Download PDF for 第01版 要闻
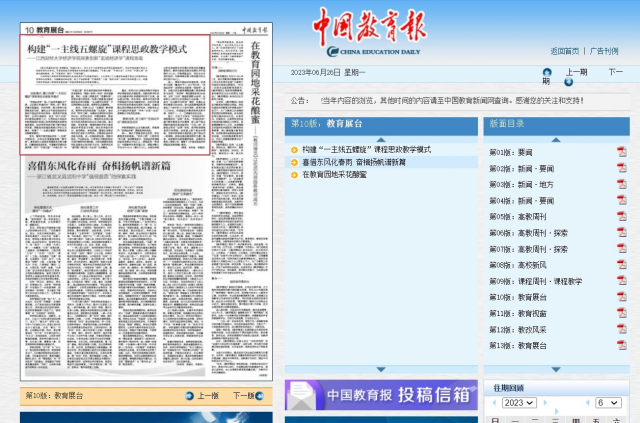This screenshot has width=640, height=423. point(622,152)
